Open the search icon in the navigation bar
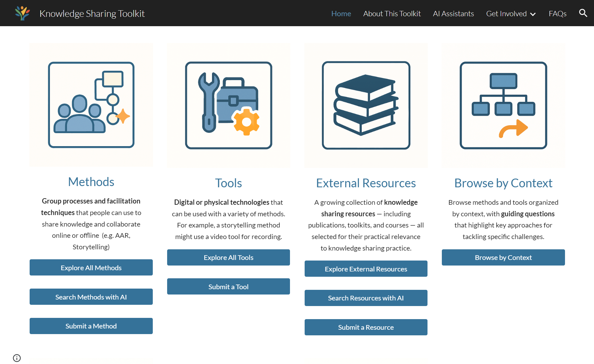 [583, 13]
